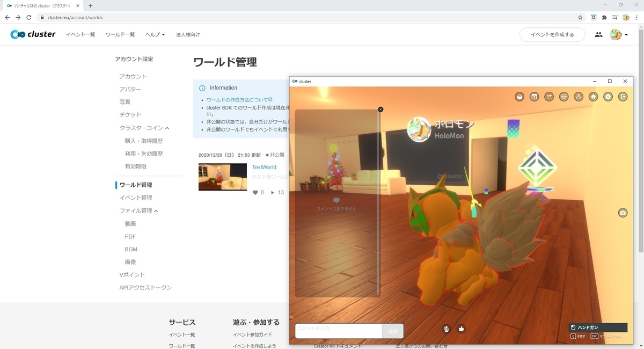Click the Chrome profile avatar icon
The image size is (644, 349).
pos(626,17)
